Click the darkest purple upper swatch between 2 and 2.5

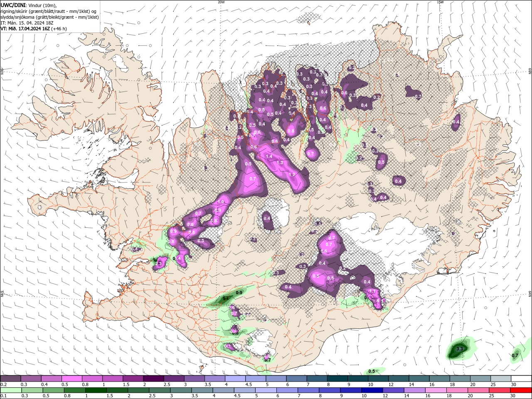tap(153, 379)
